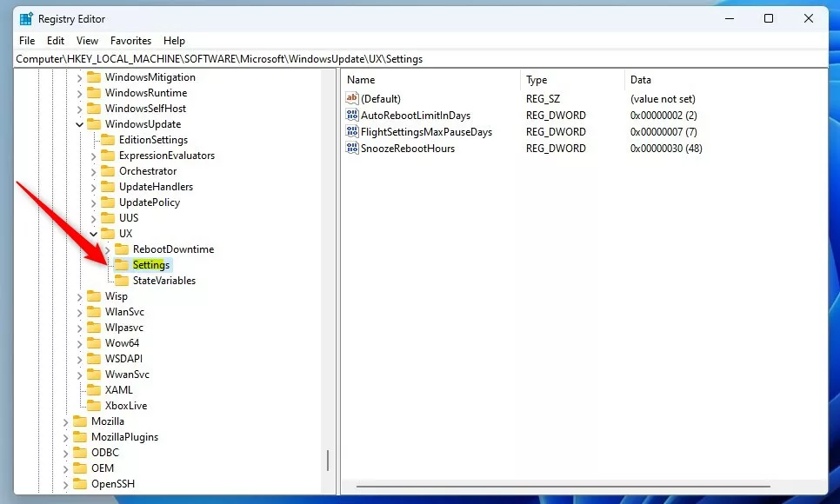Click the StateVariables folder icon
Image resolution: width=840 pixels, height=504 pixels.
[x=122, y=280]
